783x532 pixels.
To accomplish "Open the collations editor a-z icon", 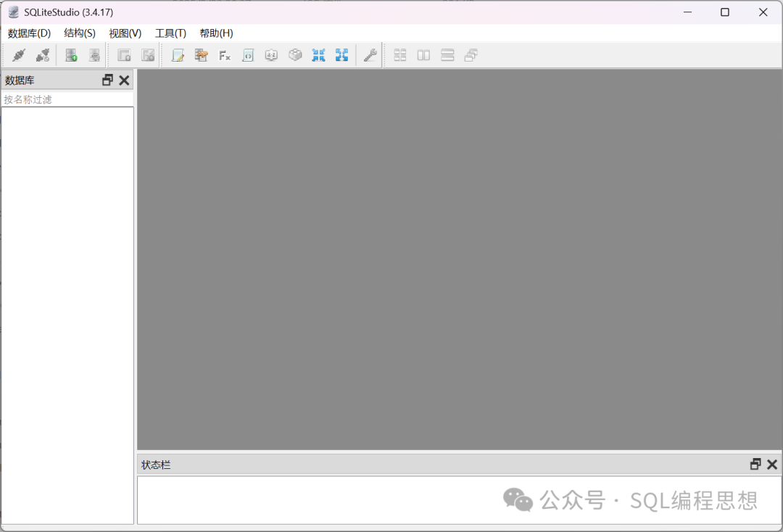I will pos(271,55).
